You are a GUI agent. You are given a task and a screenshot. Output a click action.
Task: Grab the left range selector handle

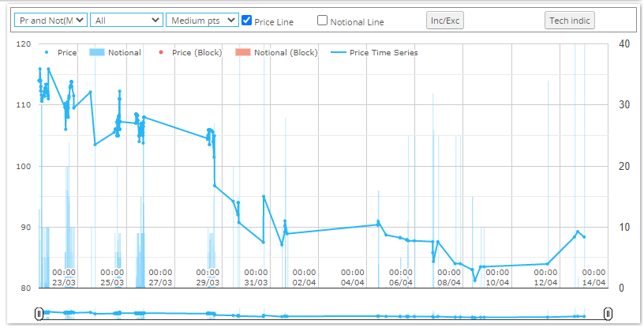(x=39, y=314)
